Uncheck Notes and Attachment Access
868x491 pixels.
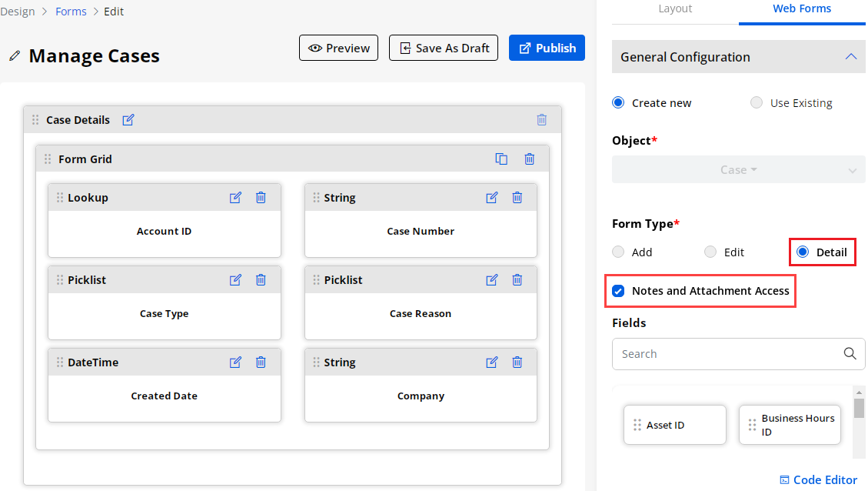[x=618, y=291]
